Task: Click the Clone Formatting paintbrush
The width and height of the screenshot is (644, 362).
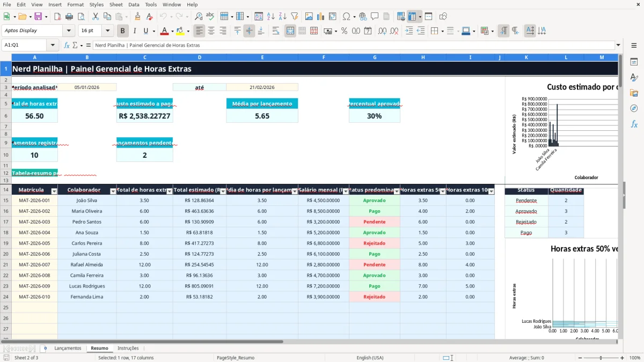Action: [137, 17]
